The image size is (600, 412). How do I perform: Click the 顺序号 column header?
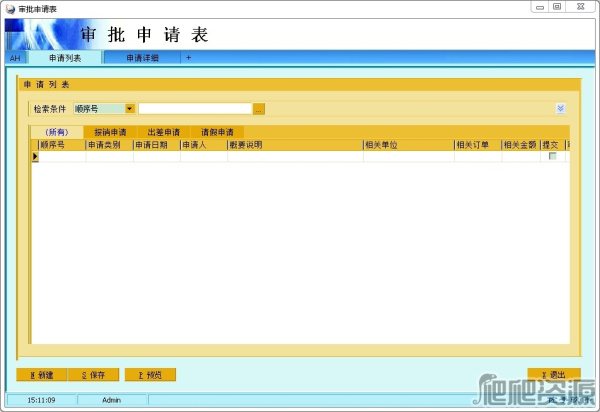pyautogui.click(x=62, y=145)
